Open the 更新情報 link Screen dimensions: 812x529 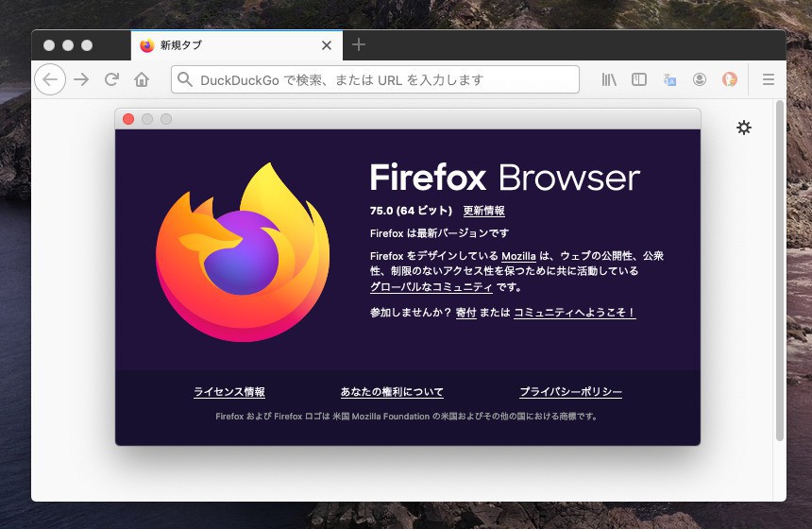[x=483, y=211]
